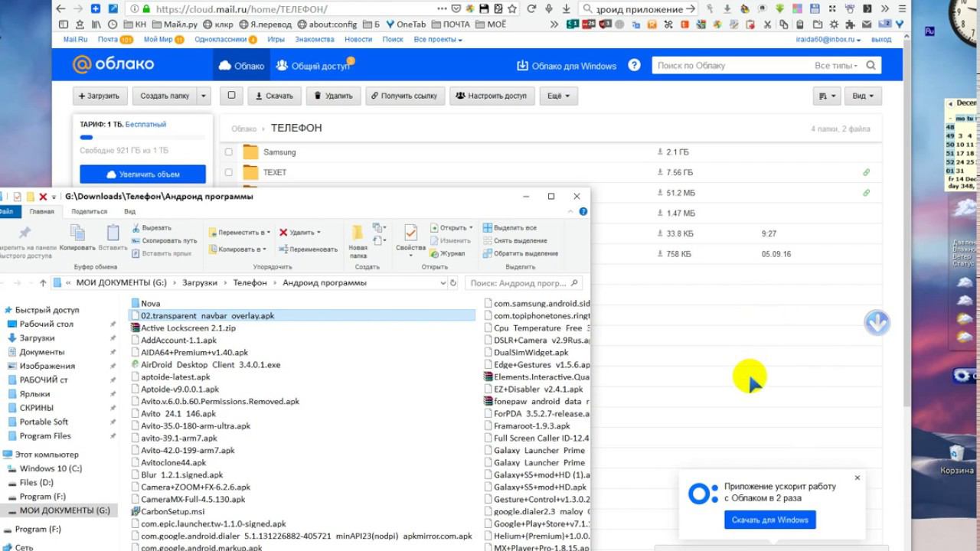Refresh the Explorer folder view

tap(453, 283)
